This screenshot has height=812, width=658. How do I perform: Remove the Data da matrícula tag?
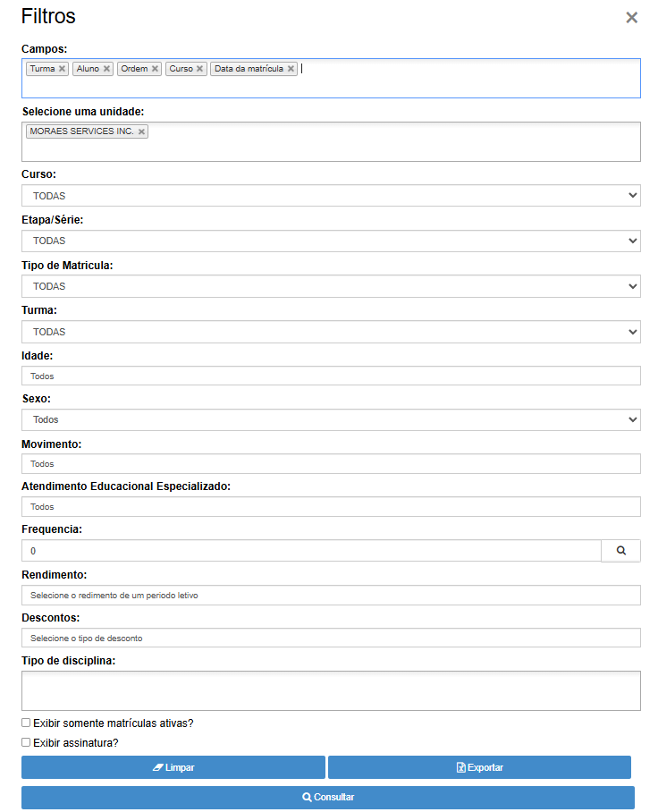click(x=291, y=69)
